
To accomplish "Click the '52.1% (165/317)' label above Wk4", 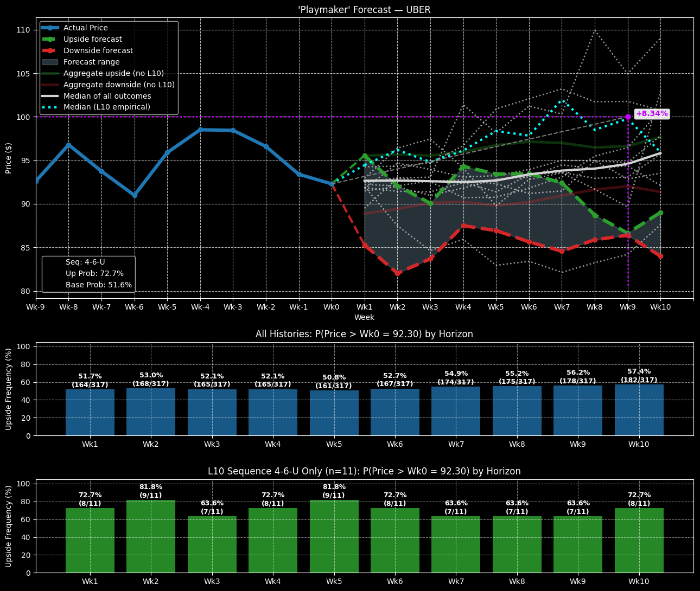I will point(273,380).
